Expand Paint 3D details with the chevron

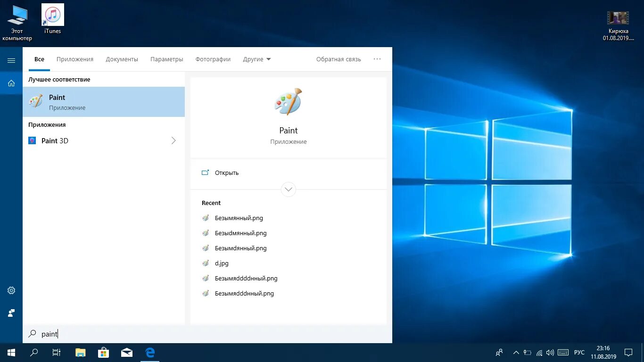(x=173, y=140)
